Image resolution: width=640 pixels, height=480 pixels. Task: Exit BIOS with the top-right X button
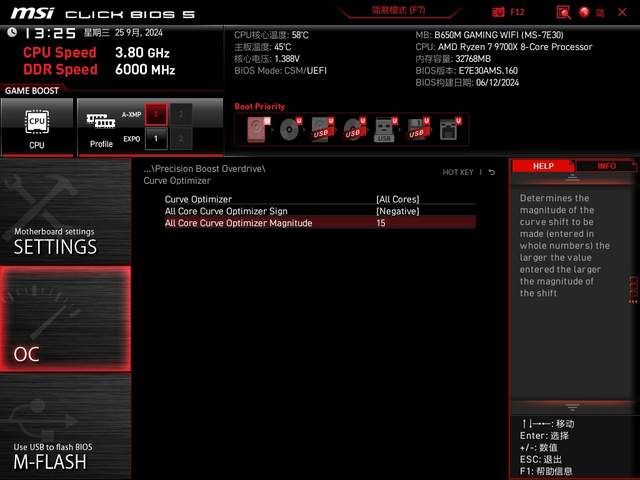coord(622,12)
